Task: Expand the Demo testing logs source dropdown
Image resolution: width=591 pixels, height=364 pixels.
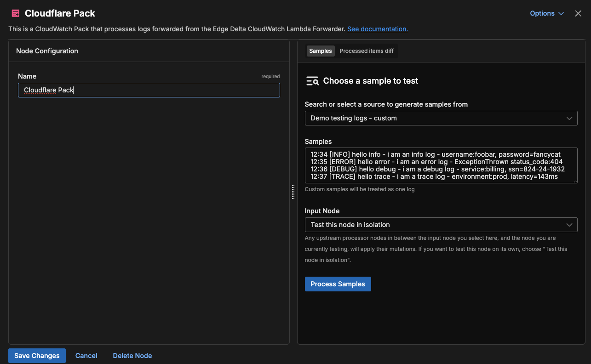Action: [441, 118]
